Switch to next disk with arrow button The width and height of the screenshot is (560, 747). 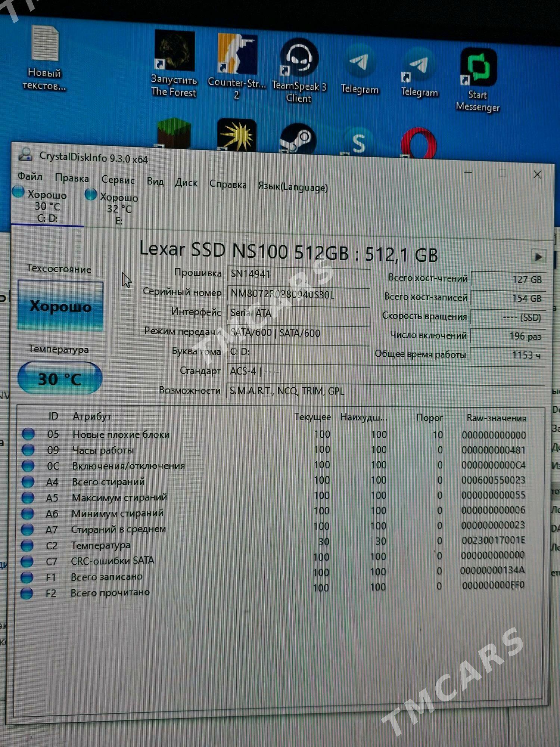[538, 257]
